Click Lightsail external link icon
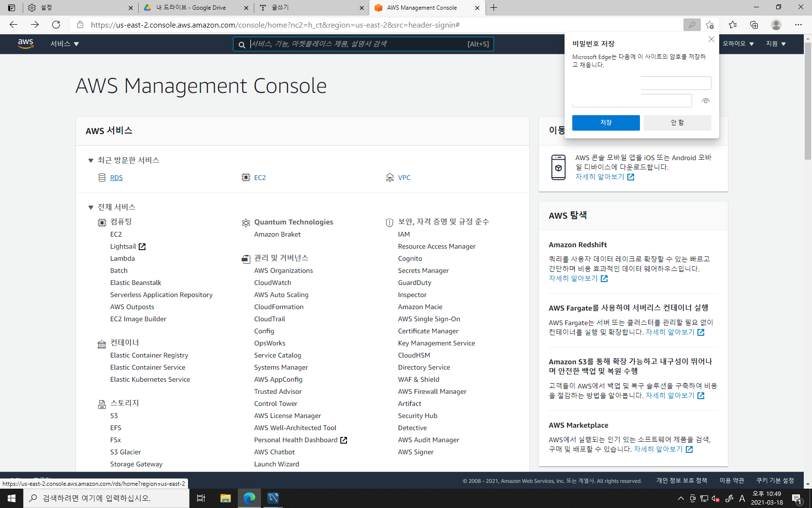Image resolution: width=812 pixels, height=508 pixels. [x=142, y=247]
